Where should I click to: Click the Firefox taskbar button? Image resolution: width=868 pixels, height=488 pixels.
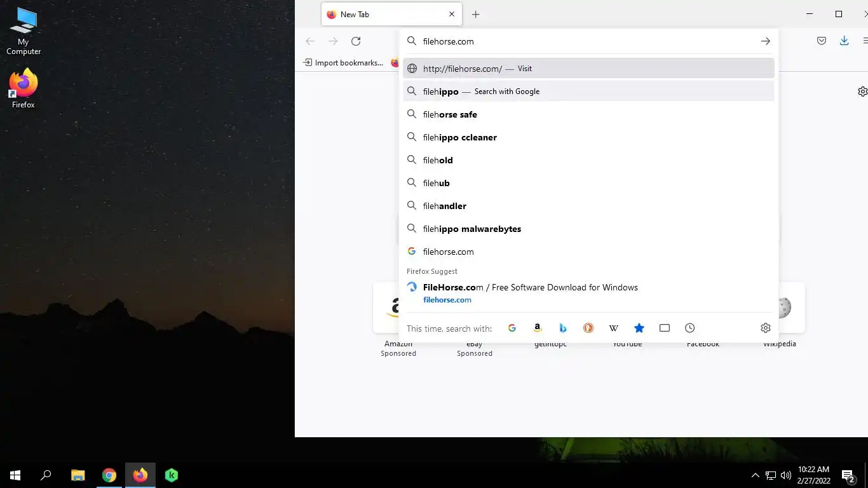coord(140,475)
